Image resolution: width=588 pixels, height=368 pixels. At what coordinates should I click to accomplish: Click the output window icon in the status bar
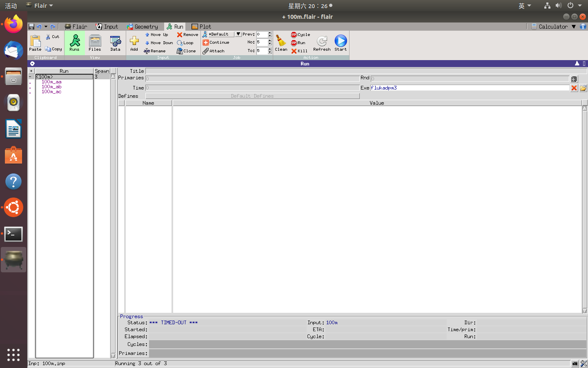pyautogui.click(x=575, y=364)
